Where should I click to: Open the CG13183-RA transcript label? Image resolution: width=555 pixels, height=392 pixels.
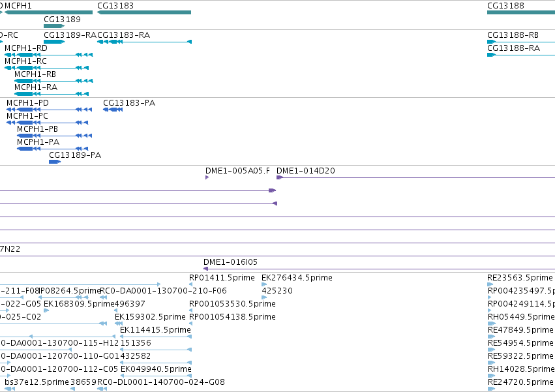(123, 35)
